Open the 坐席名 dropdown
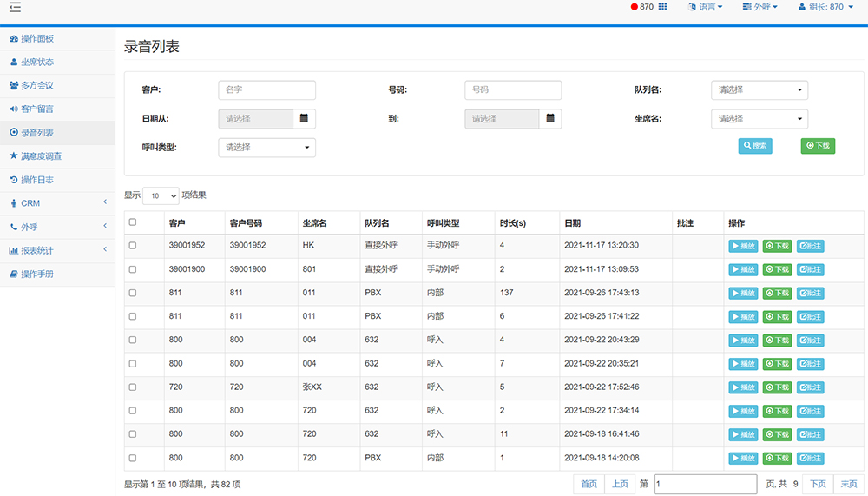 tap(759, 119)
